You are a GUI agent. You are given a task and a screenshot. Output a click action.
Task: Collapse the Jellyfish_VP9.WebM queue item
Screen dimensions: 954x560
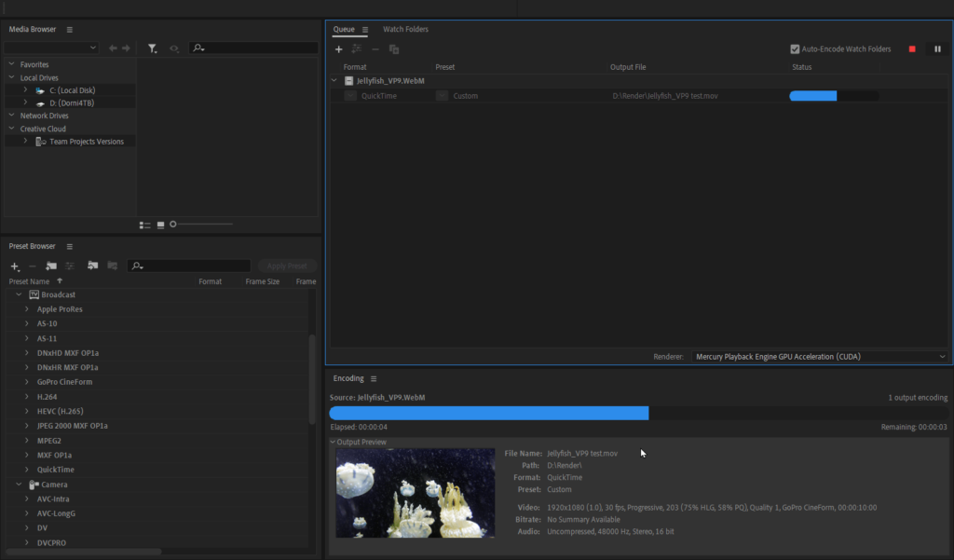(x=334, y=81)
